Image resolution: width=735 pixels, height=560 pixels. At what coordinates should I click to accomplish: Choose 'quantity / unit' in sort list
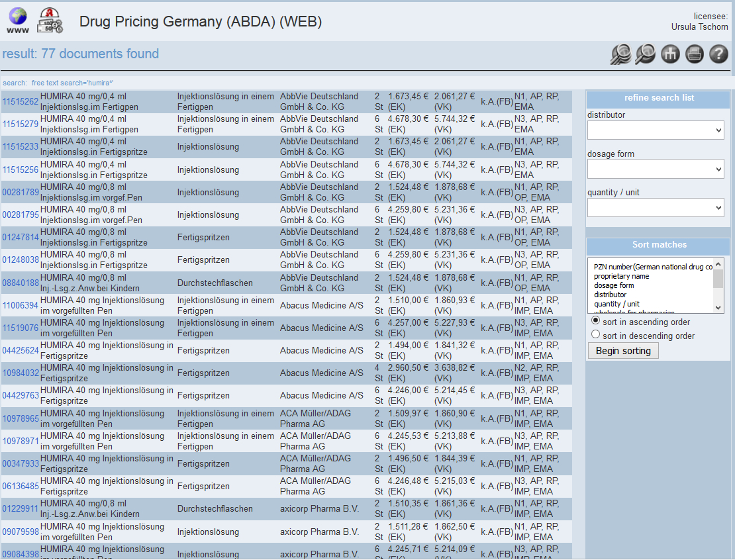coord(616,304)
